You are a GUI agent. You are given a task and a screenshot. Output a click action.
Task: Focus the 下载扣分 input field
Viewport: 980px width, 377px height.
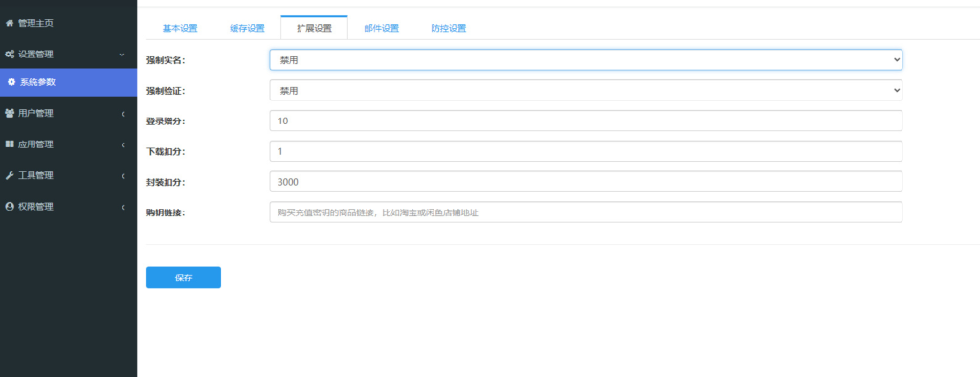[x=586, y=151]
